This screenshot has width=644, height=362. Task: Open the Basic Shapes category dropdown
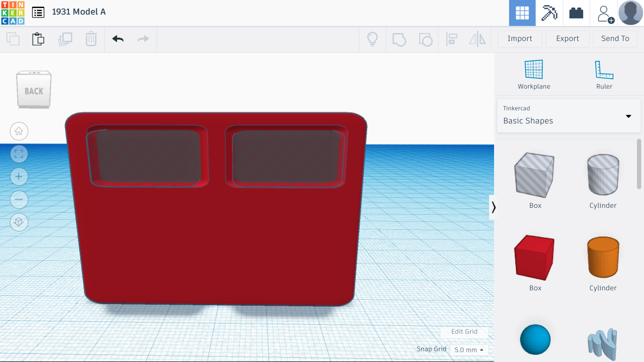coord(569,115)
